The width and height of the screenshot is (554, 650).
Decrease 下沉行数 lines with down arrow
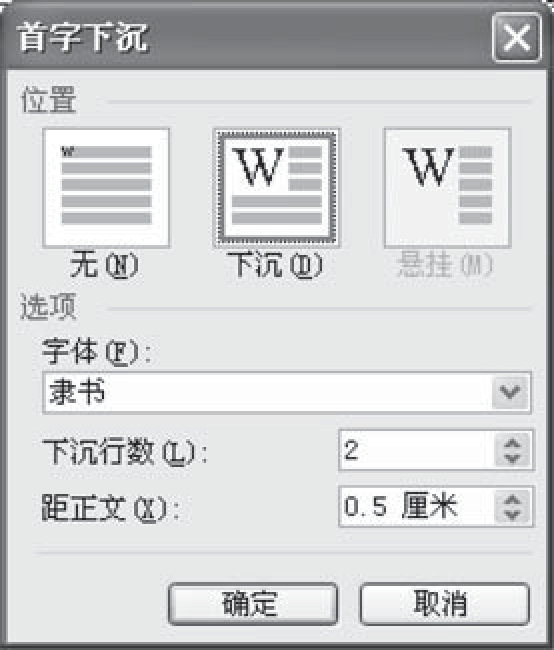513,459
